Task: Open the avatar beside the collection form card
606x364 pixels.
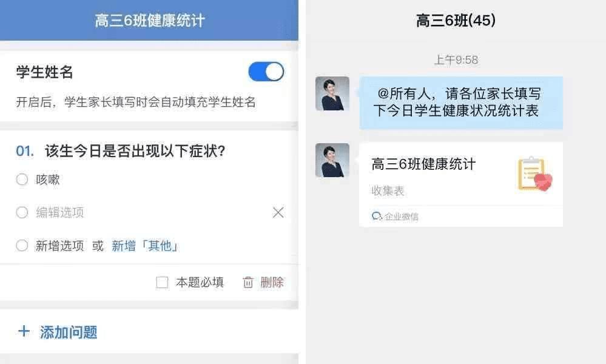Action: point(332,160)
